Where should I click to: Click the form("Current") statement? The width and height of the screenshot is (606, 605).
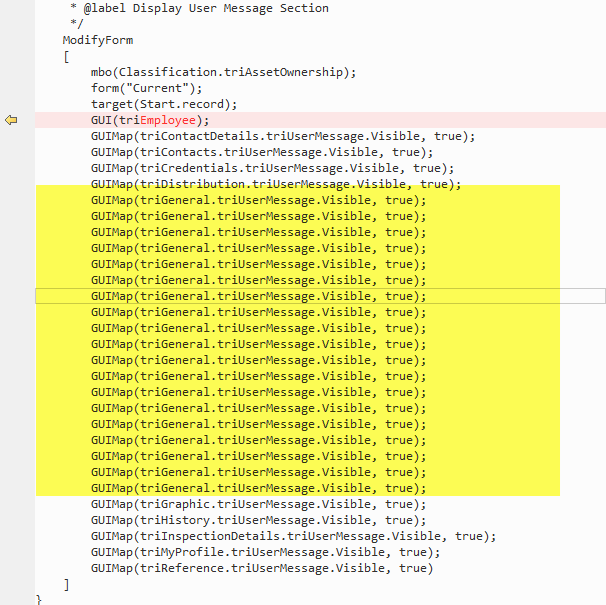coord(146,88)
